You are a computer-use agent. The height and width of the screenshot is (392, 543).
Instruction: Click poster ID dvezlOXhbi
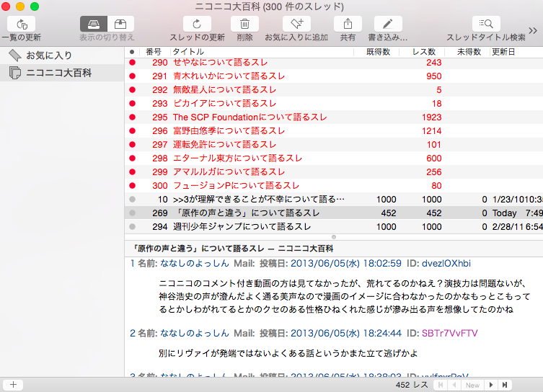coord(446,264)
